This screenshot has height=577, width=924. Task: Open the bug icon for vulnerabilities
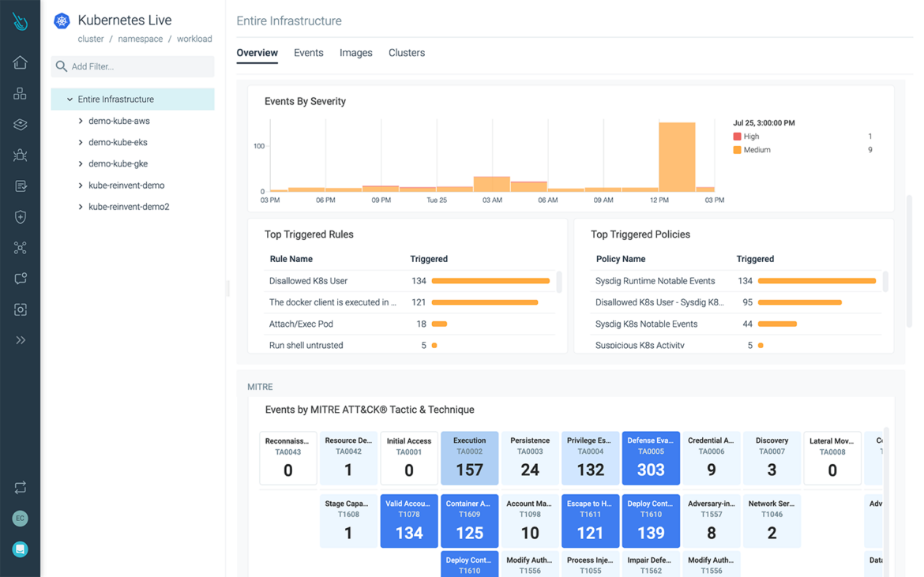20,155
